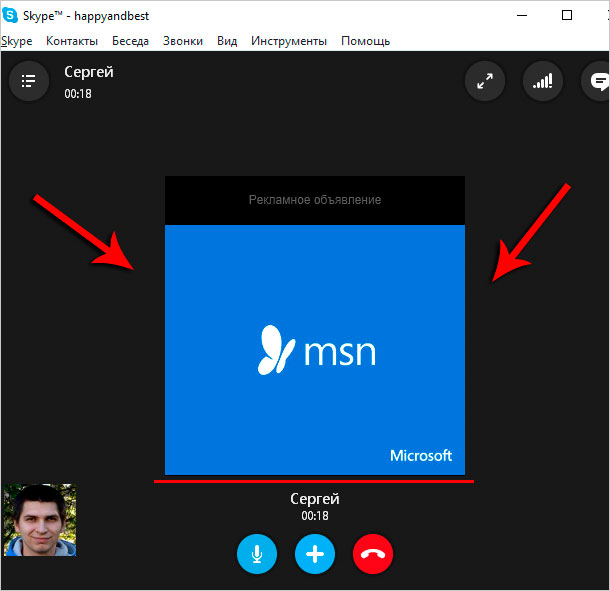Click the Microsoft text in the ad

421,455
